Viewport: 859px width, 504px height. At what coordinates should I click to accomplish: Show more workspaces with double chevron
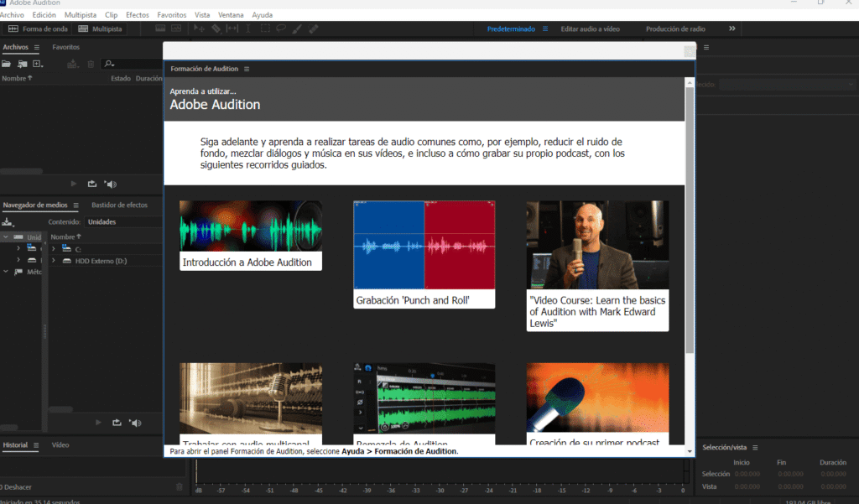point(731,29)
